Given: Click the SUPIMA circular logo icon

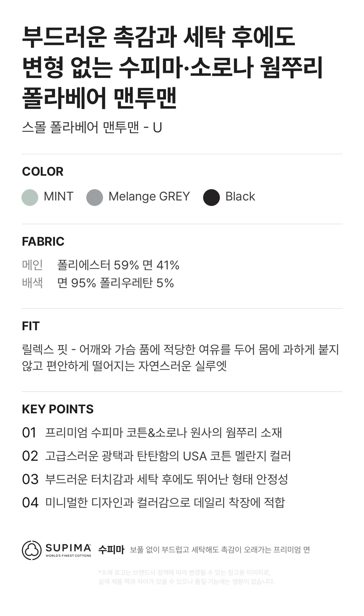Looking at the screenshot, I should coord(32,550).
